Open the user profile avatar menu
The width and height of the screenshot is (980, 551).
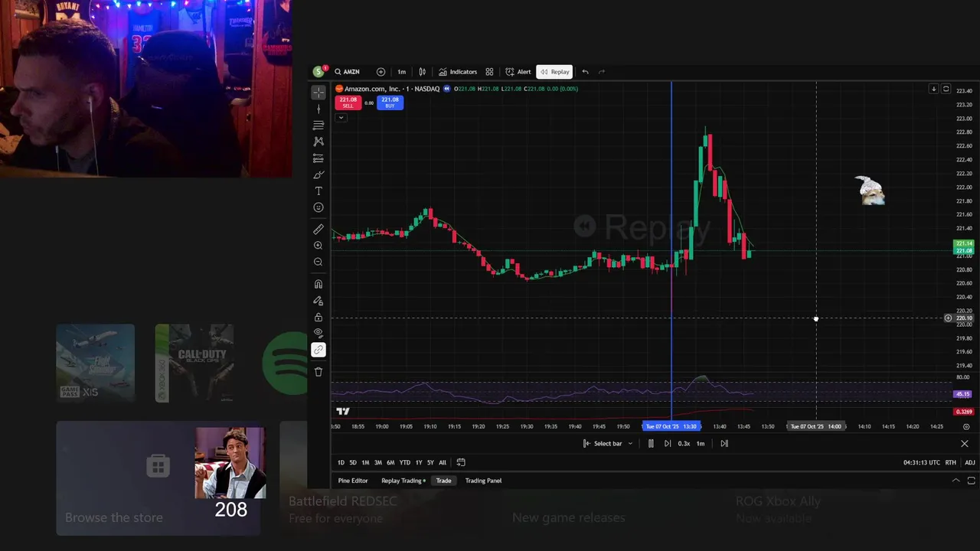(x=318, y=72)
